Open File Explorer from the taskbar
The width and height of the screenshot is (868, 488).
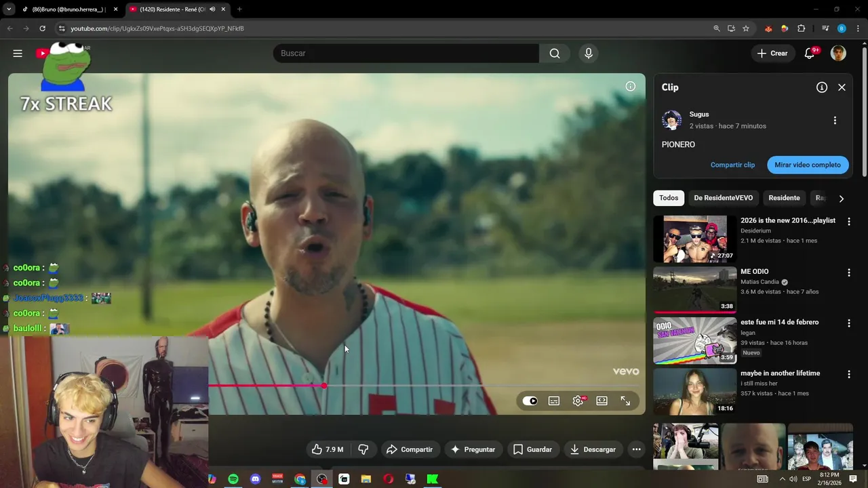point(366,479)
